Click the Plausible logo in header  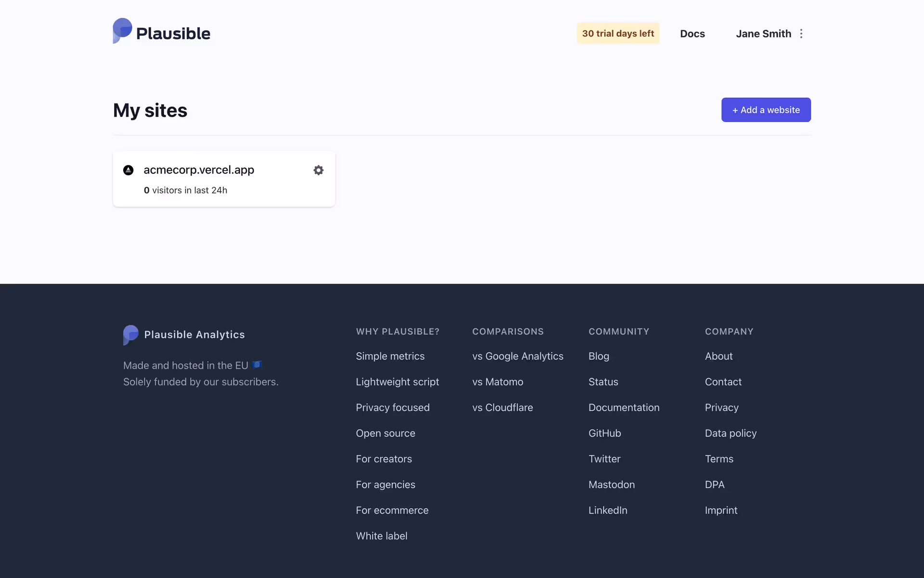coord(161,32)
